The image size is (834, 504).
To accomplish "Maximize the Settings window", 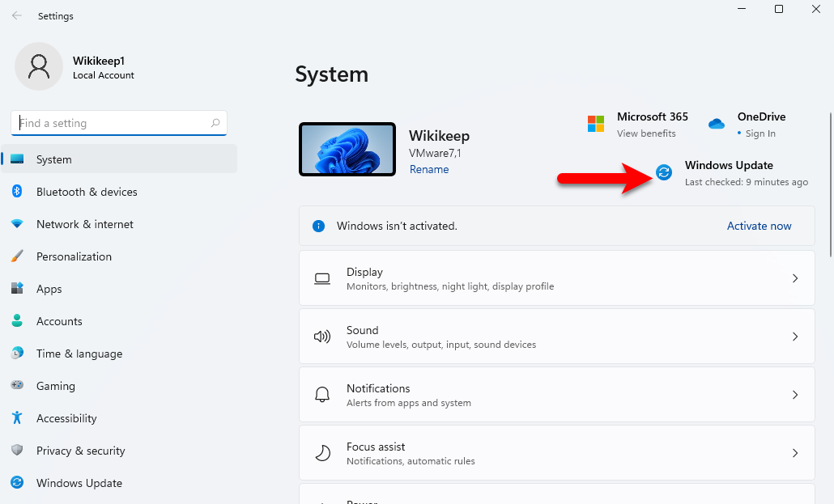I will point(779,9).
